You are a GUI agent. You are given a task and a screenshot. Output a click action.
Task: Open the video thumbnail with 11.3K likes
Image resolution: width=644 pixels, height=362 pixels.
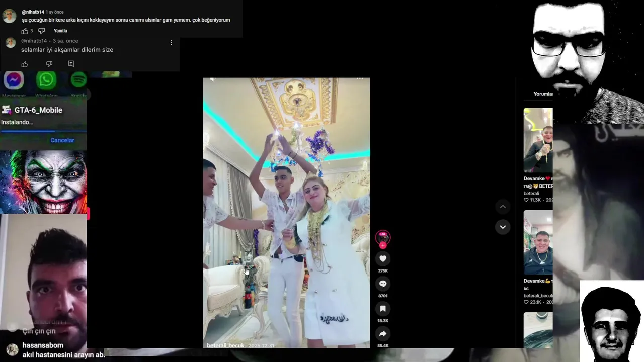538,140
